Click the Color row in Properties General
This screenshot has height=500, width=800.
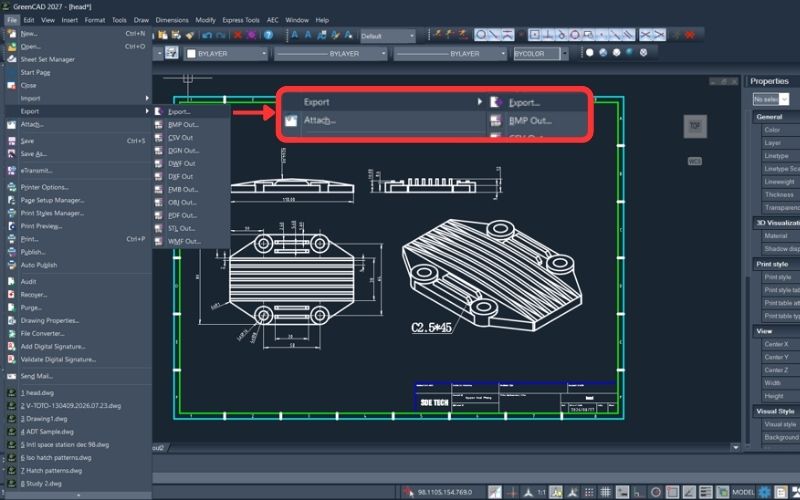tap(780, 130)
